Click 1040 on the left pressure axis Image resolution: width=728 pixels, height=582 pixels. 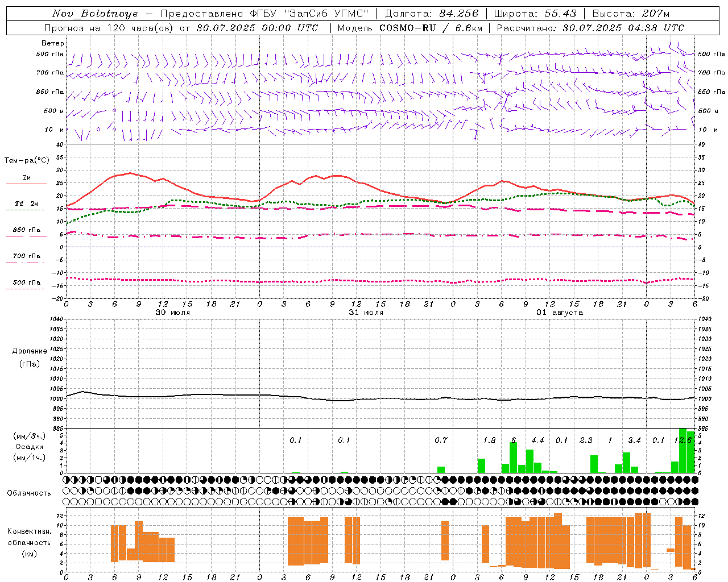point(57,319)
